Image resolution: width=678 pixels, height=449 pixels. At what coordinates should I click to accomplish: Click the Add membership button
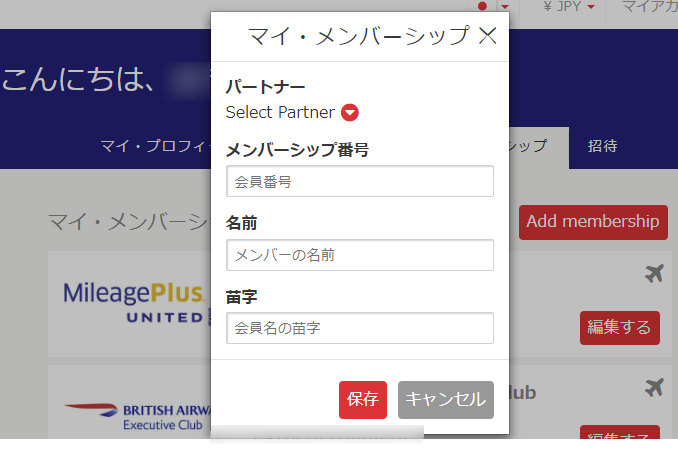point(593,222)
